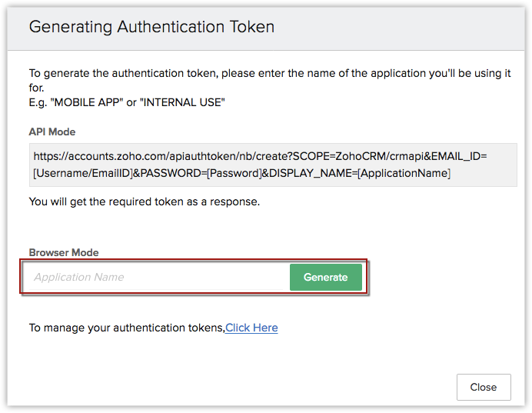The height and width of the screenshot is (413, 532).
Task: Click the Generating Authentication Token heading
Action: tap(151, 27)
